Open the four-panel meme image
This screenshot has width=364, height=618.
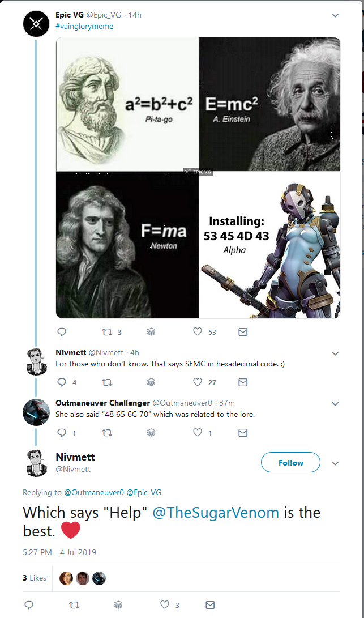[x=198, y=178]
